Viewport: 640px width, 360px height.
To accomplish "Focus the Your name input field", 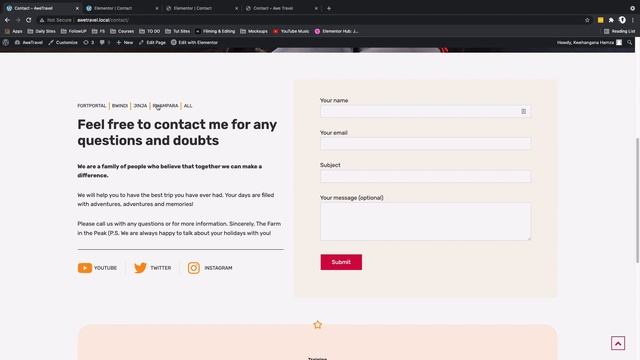I will click(x=425, y=111).
